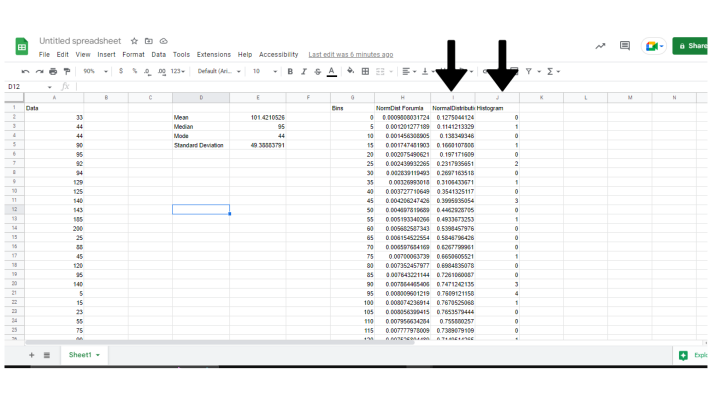Star the Untitled spreadsheet
The width and height of the screenshot is (712, 400).
click(134, 41)
